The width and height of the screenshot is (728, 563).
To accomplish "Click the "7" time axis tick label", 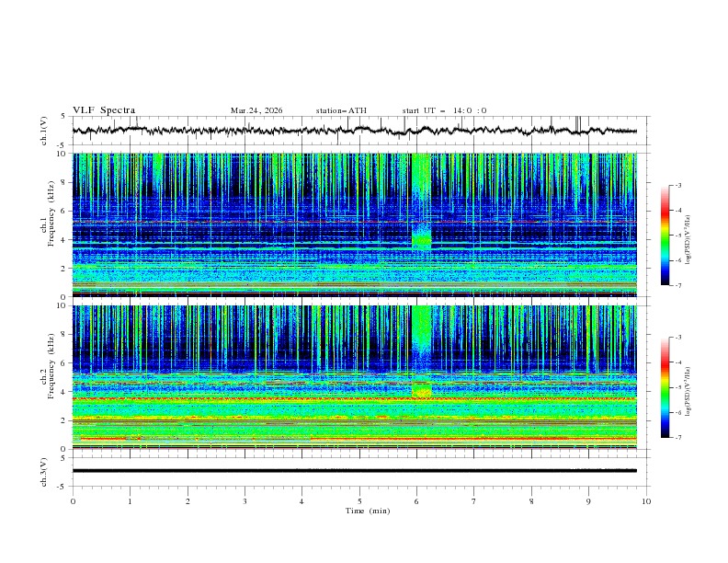I will coord(474,501).
